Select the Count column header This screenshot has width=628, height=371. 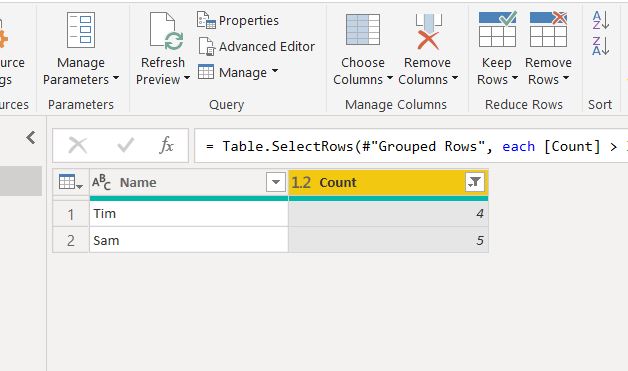[388, 182]
